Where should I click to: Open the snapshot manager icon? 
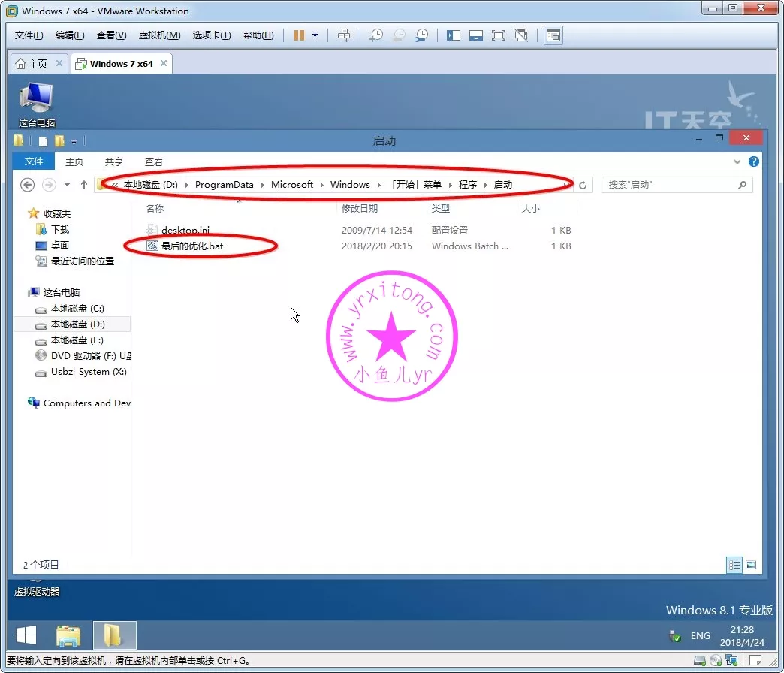pyautogui.click(x=422, y=35)
